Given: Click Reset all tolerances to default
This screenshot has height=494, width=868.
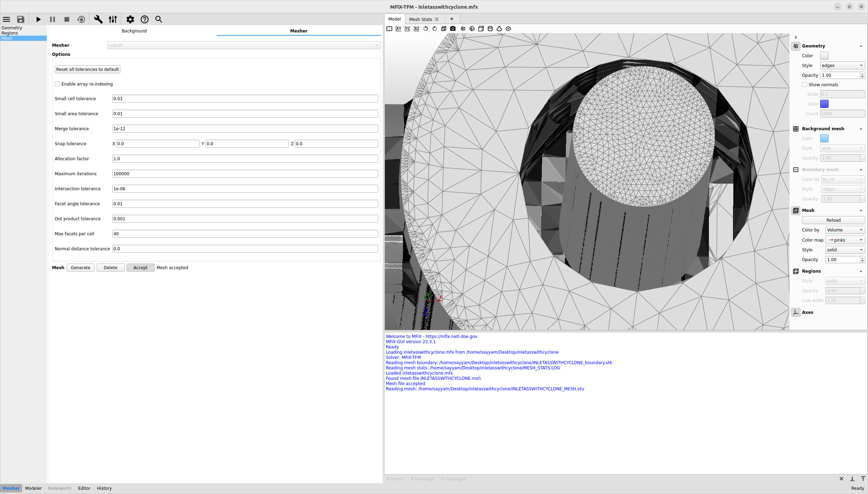Looking at the screenshot, I should 87,69.
